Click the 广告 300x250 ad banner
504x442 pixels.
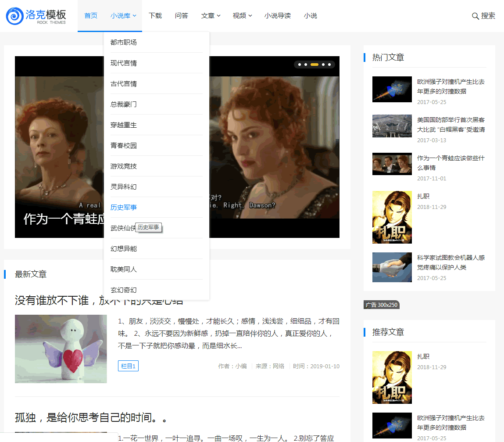(x=382, y=305)
